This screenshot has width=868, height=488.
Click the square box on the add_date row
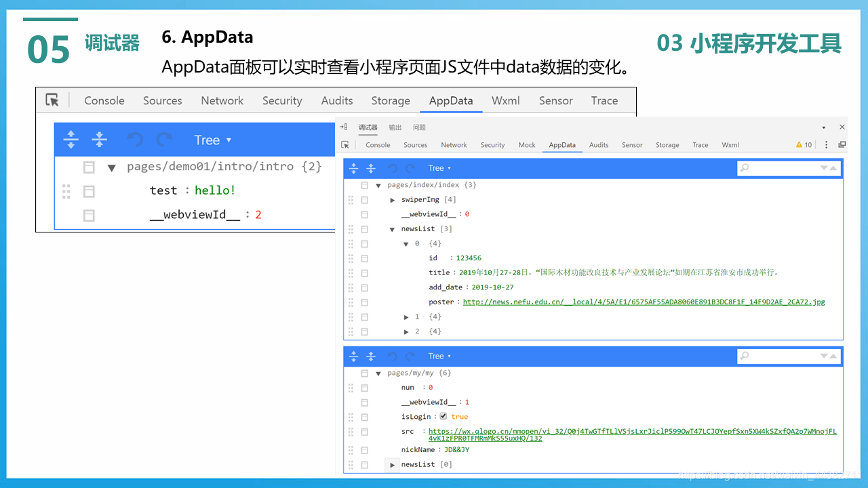pyautogui.click(x=364, y=287)
